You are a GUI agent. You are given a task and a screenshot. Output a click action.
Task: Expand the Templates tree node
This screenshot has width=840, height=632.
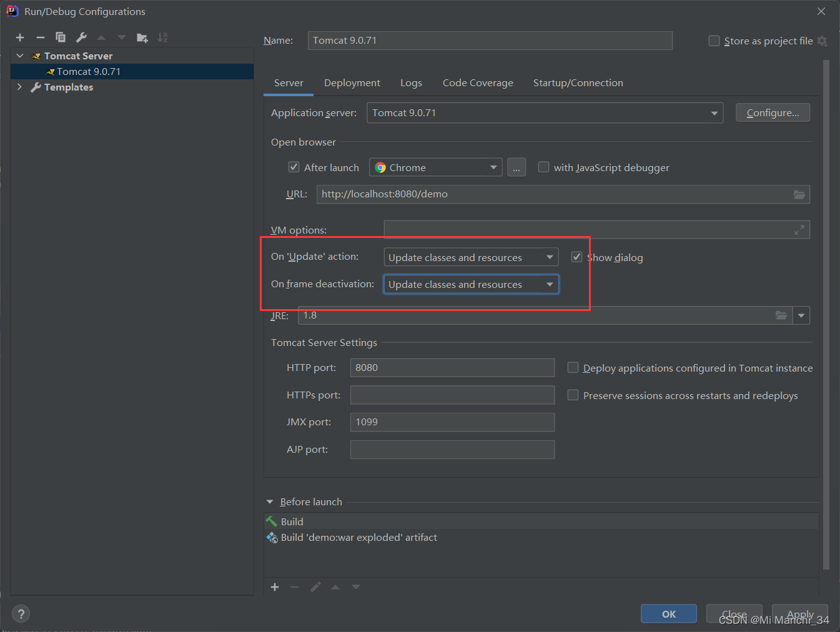pyautogui.click(x=20, y=87)
